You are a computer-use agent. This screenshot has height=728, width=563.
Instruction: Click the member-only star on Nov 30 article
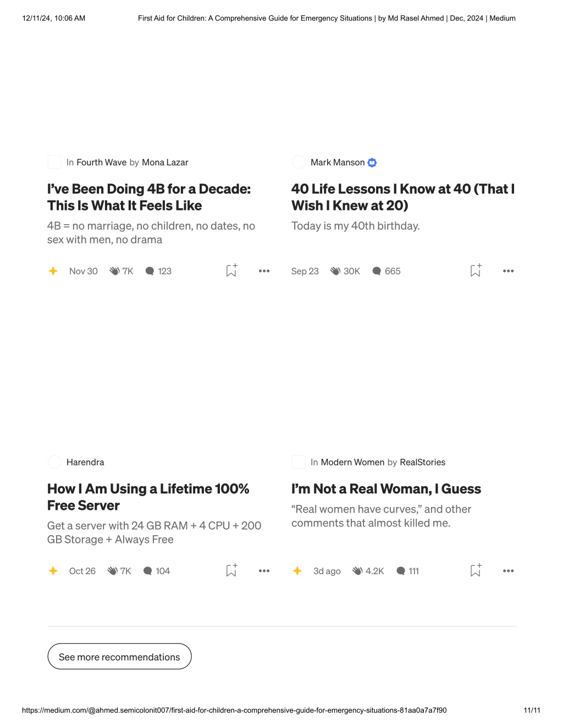(53, 271)
